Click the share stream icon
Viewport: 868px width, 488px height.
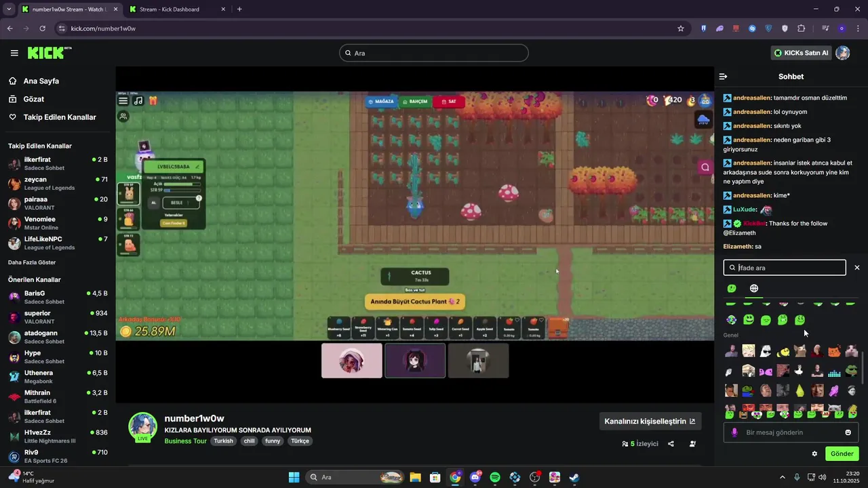[671, 444]
